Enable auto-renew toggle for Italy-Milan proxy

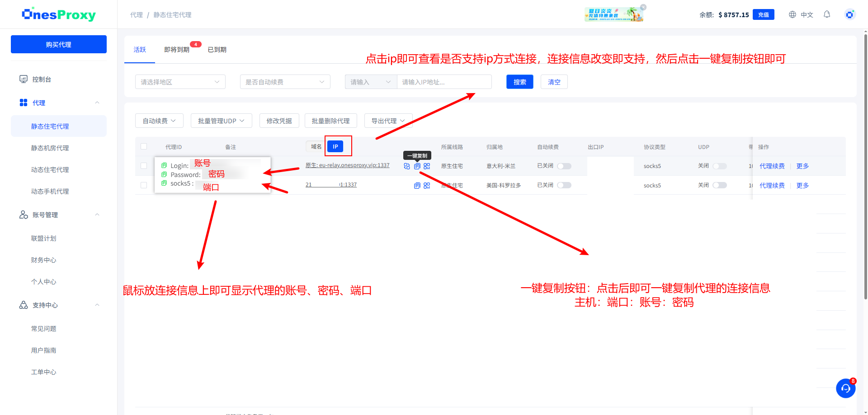point(564,166)
